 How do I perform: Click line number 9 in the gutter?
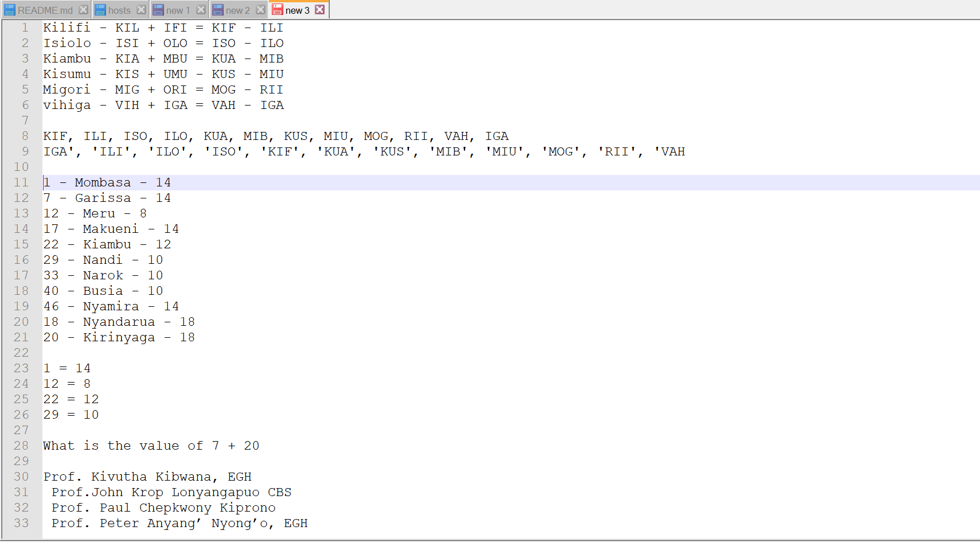25,151
